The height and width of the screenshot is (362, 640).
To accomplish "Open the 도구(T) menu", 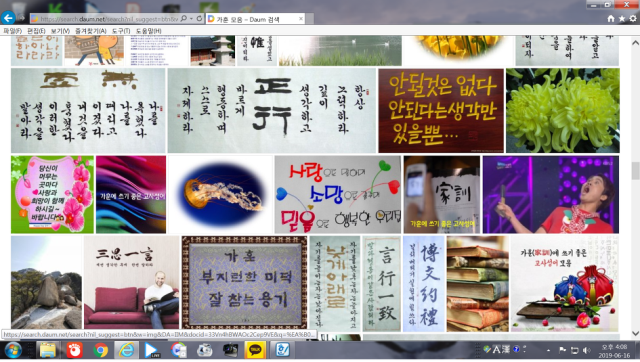I will pos(121,31).
